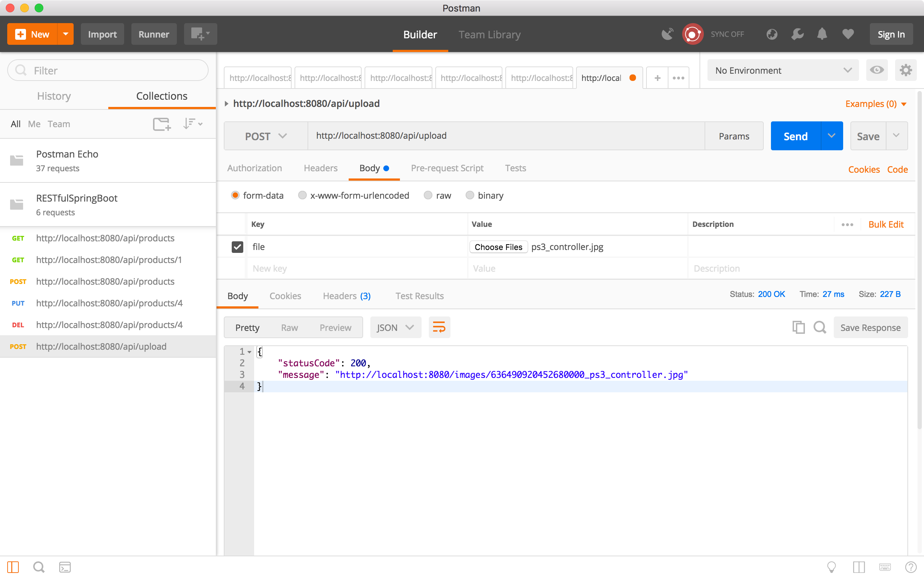This screenshot has width=924, height=578.
Task: Click the interceptor satellite icon
Action: click(667, 34)
